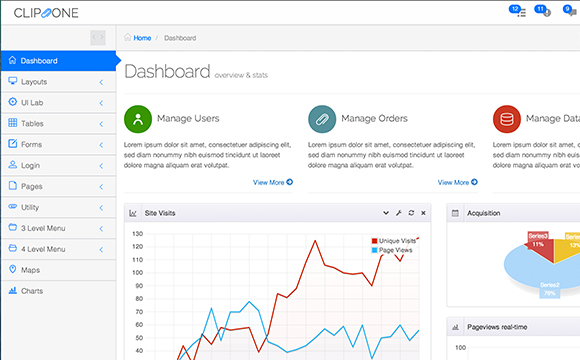
Task: Click the home icon in the breadcrumb
Action: [128, 37]
